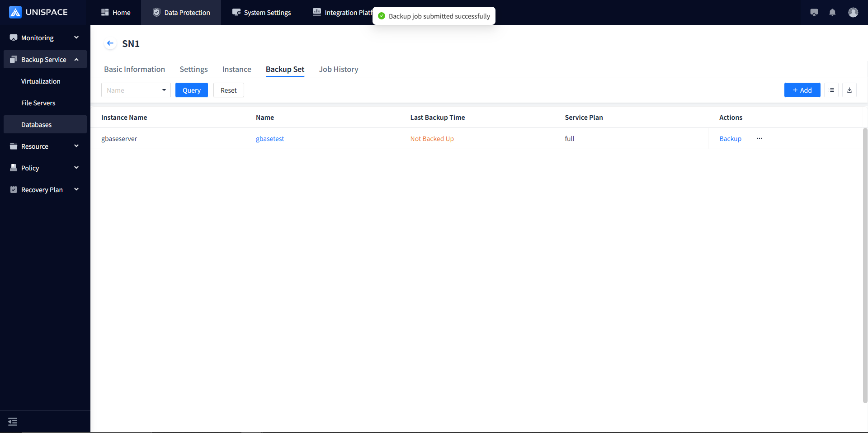868x433 pixels.
Task: Switch to the Settings tab
Action: pyautogui.click(x=193, y=69)
